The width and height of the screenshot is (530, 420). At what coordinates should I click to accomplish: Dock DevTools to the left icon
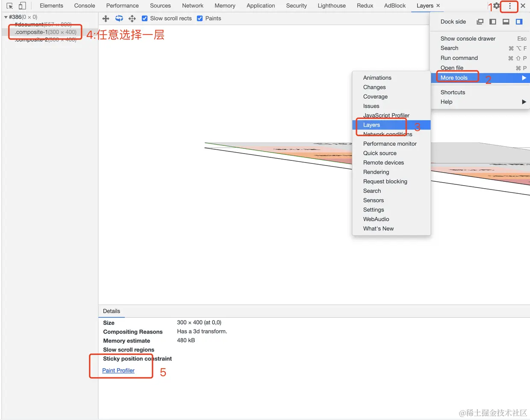click(493, 22)
